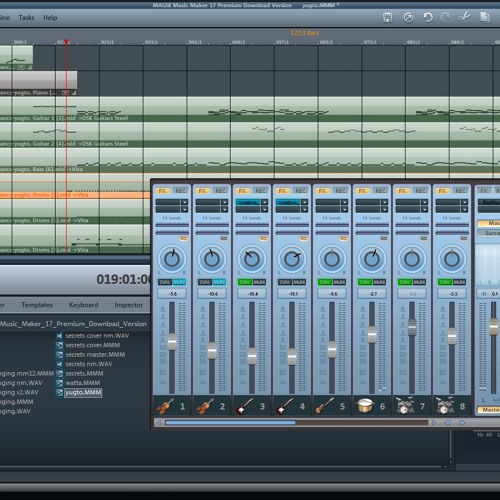The width and height of the screenshot is (500, 500).
Task: Open the second effect slot dropdown on channel 6
Action: [384, 209]
